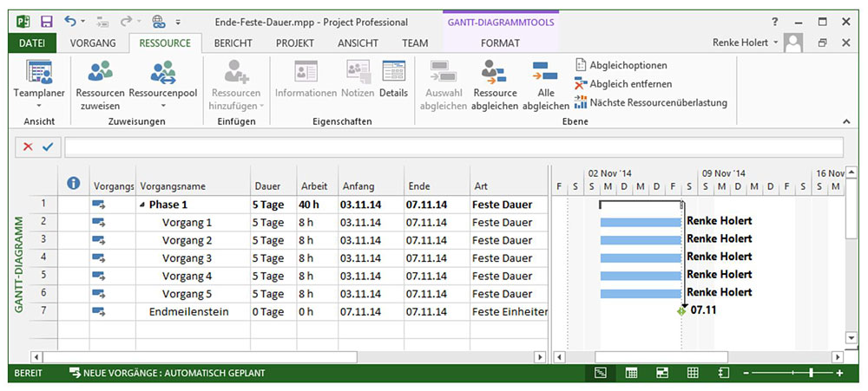
Task: Click the Feste Einheiten cell of Endmeilenstein
Action: click(508, 312)
